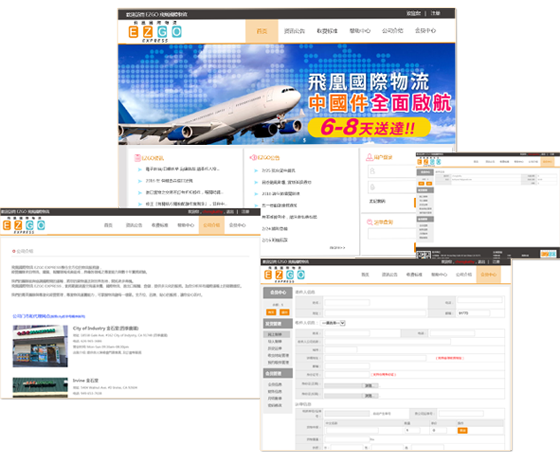This screenshot has height=462, width=560.
Task: Select the highlighted home tab on the airplane page
Action: pyautogui.click(x=262, y=31)
